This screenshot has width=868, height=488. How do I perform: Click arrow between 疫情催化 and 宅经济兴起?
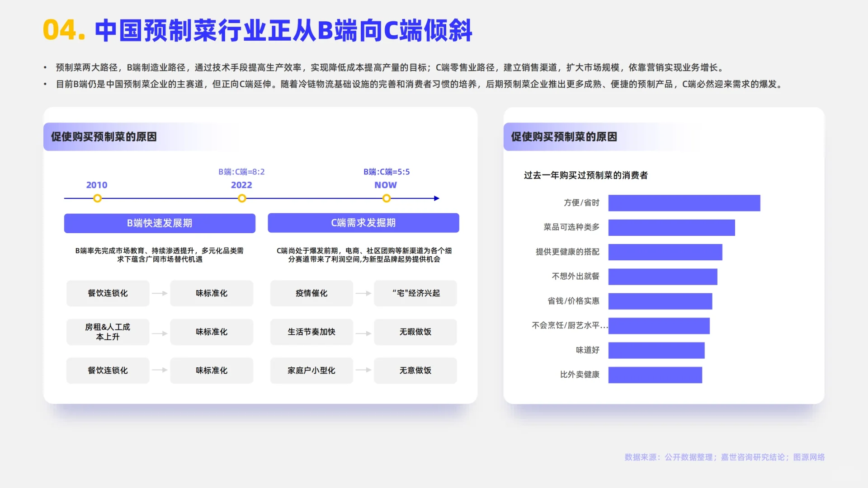pyautogui.click(x=363, y=293)
